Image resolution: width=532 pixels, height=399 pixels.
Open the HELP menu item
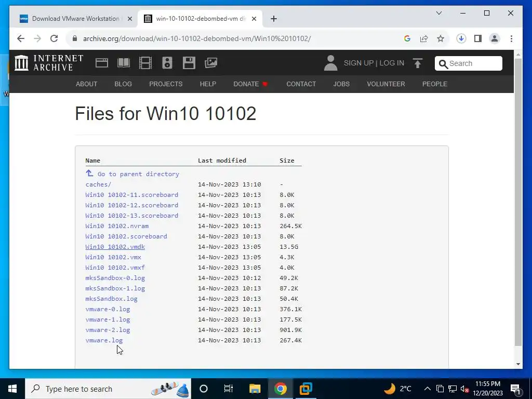pyautogui.click(x=208, y=84)
